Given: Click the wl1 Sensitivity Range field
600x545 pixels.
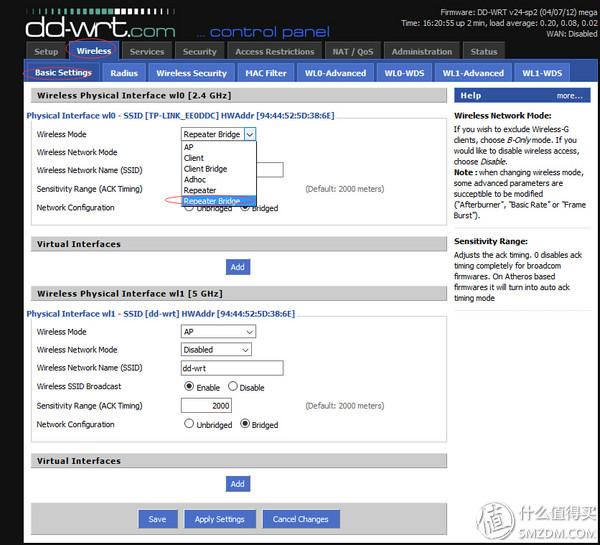Looking at the screenshot, I should pyautogui.click(x=206, y=405).
